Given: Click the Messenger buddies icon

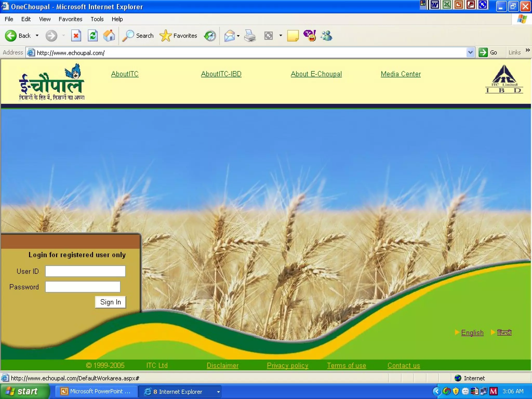Looking at the screenshot, I should [326, 36].
